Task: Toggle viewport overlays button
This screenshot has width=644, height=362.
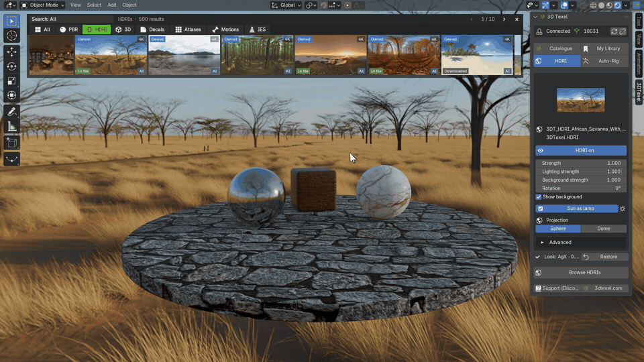Action: 564,5
